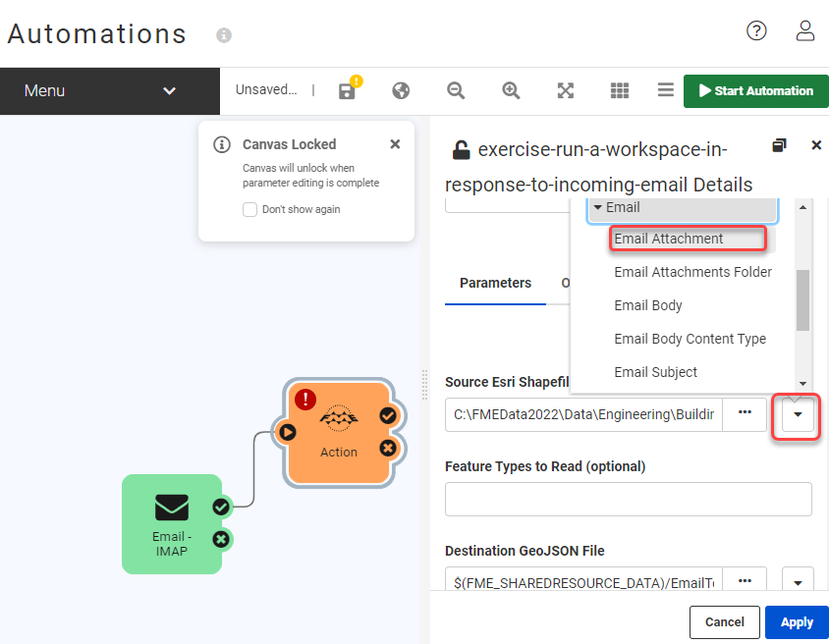
Task: Click the user account icon
Action: (x=804, y=30)
